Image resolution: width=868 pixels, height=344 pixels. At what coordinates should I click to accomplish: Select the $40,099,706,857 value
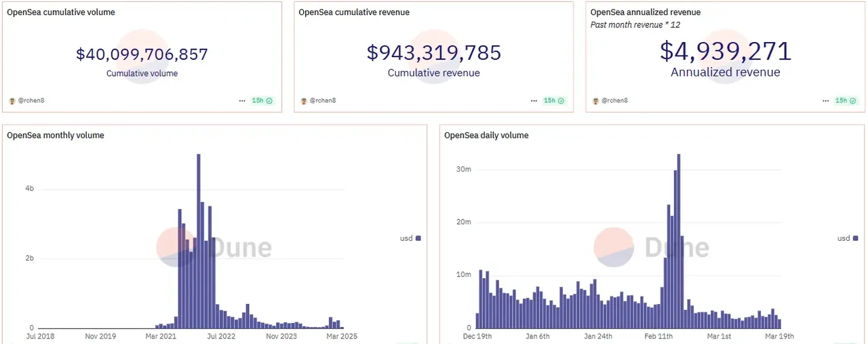pyautogui.click(x=142, y=54)
